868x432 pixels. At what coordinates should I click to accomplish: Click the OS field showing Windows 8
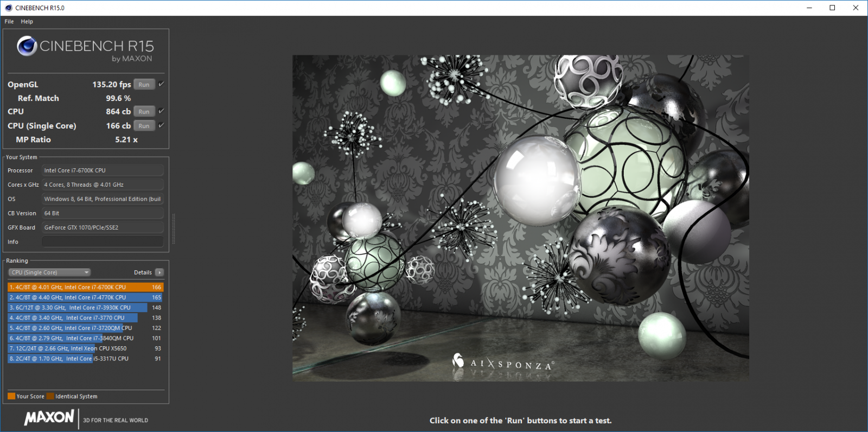point(103,199)
